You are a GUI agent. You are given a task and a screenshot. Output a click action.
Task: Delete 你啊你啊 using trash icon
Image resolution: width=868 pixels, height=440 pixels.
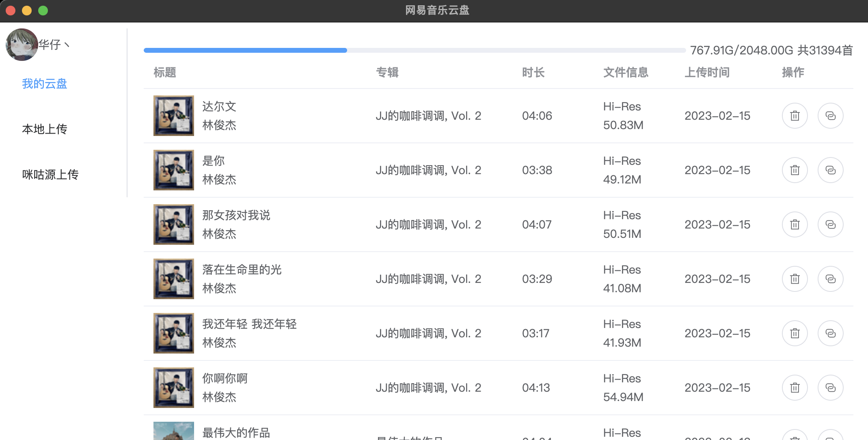tap(795, 388)
